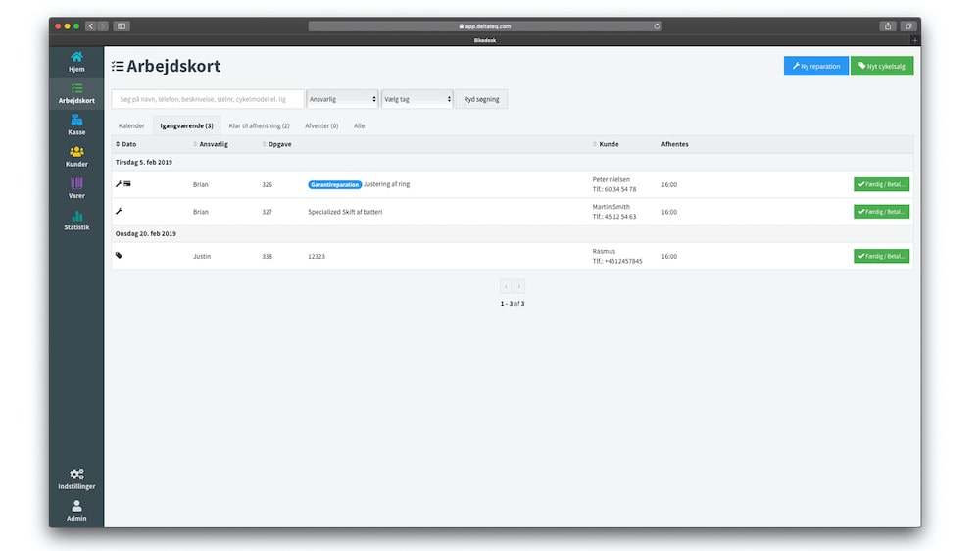980x551 pixels.
Task: Focus the name and phone search field
Action: (x=208, y=99)
